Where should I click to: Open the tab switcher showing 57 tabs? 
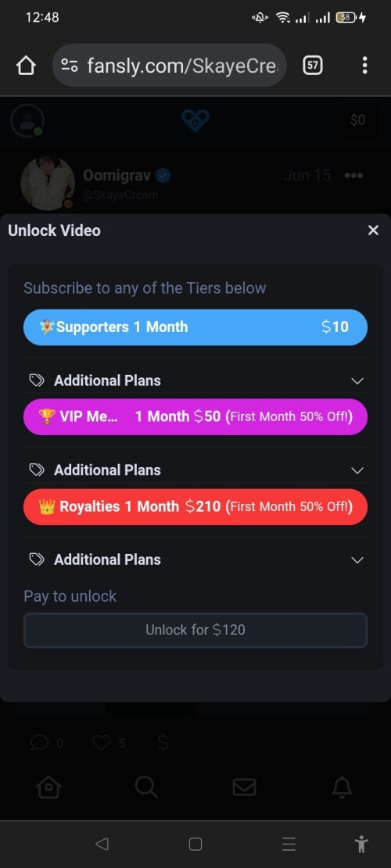[312, 66]
